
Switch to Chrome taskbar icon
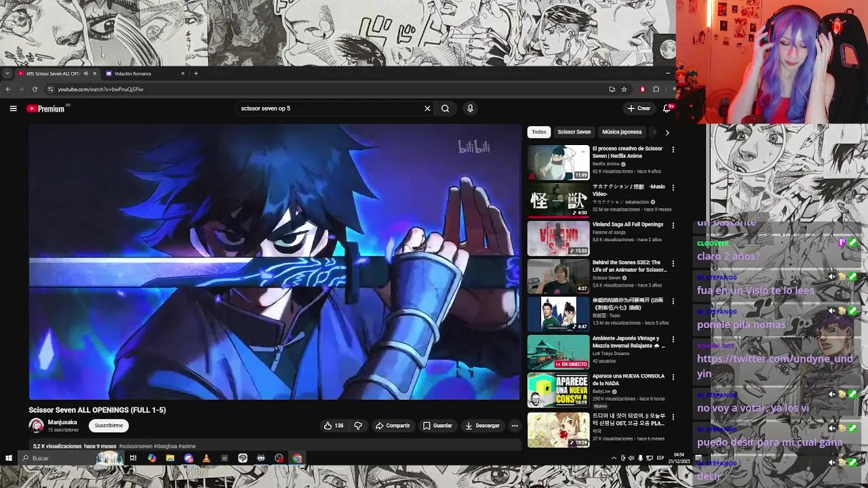click(297, 458)
